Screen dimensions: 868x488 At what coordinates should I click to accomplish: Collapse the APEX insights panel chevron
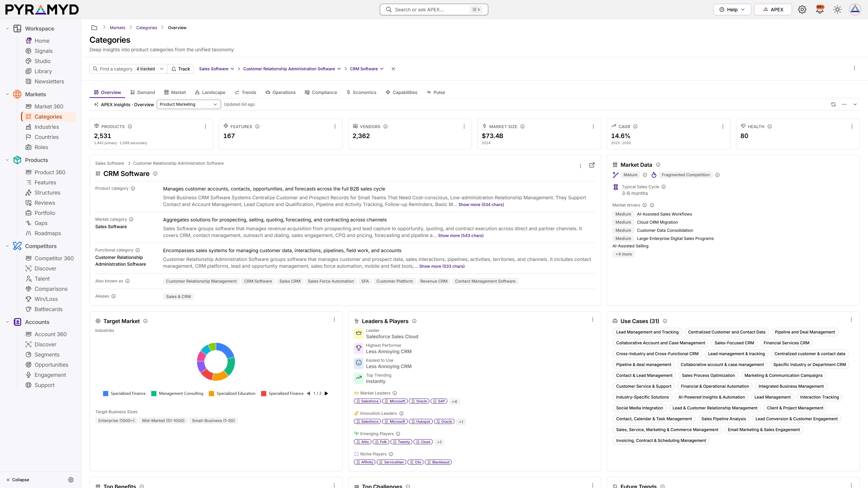tap(855, 104)
